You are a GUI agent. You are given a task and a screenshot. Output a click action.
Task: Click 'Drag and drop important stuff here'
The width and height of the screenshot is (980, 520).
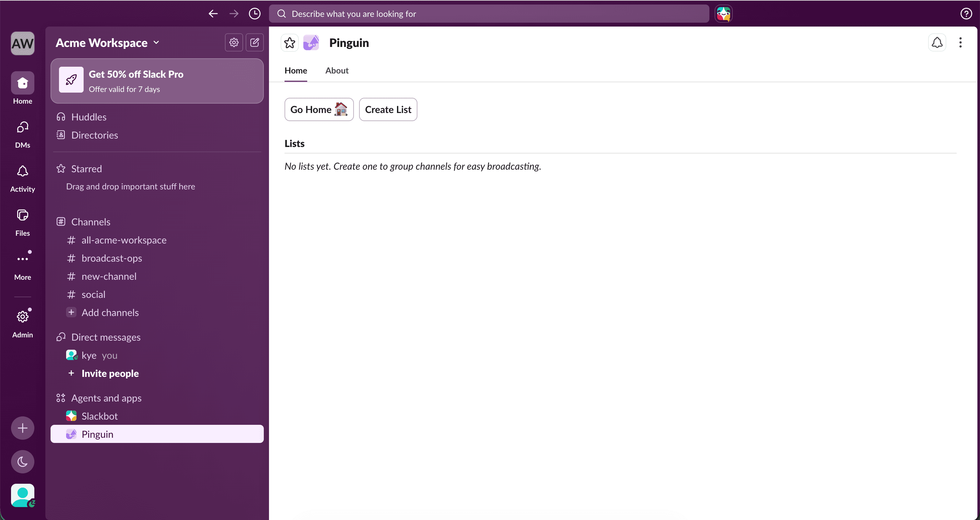coord(131,186)
